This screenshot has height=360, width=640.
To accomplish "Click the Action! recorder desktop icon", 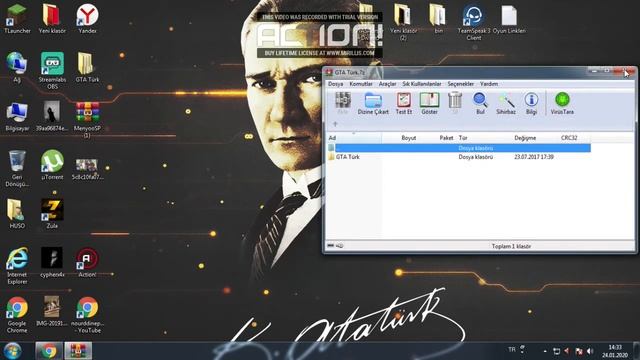I will click(87, 262).
